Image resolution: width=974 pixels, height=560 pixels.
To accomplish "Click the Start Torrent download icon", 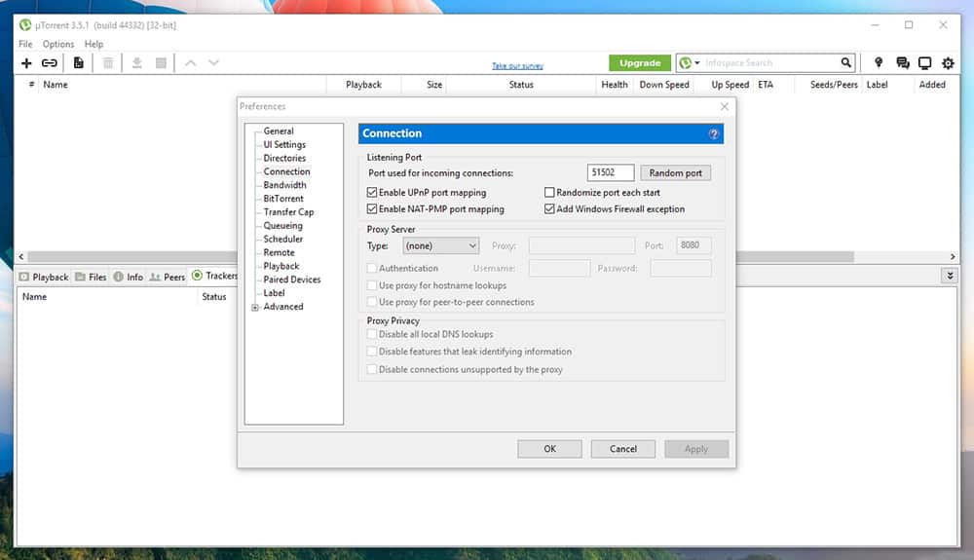I will click(x=136, y=62).
